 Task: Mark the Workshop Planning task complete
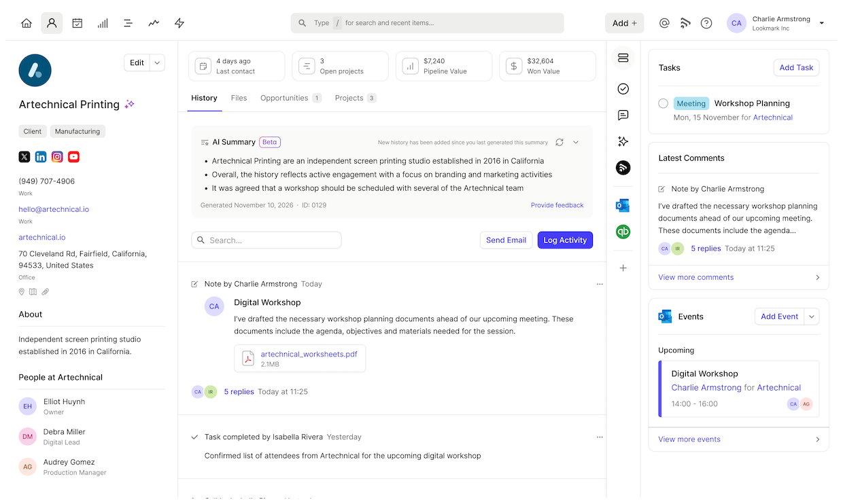coord(663,103)
